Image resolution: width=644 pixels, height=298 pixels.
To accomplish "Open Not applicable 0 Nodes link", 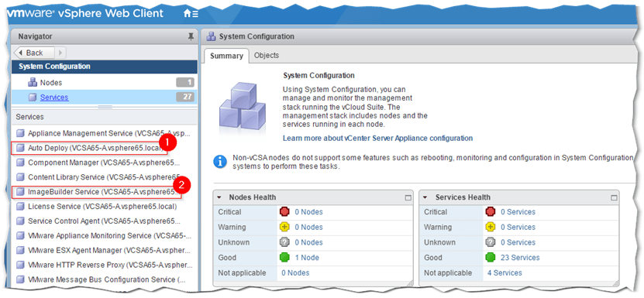I will pyautogui.click(x=295, y=272).
